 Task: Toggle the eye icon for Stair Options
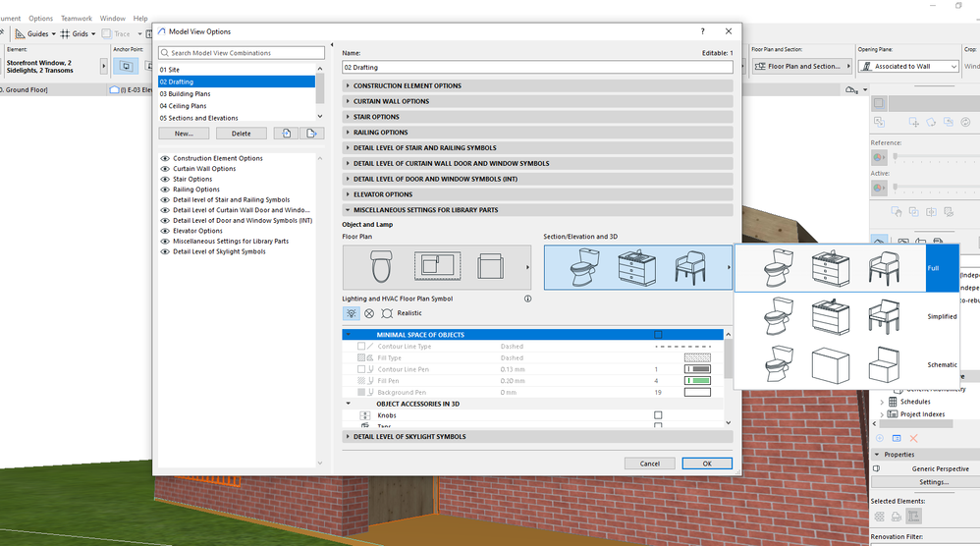165,179
